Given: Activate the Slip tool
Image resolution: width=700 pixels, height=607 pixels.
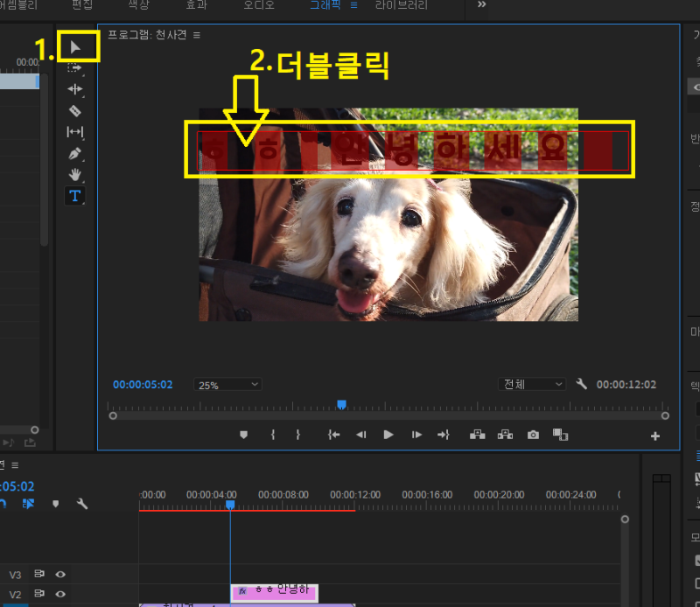Looking at the screenshot, I should pos(75,132).
